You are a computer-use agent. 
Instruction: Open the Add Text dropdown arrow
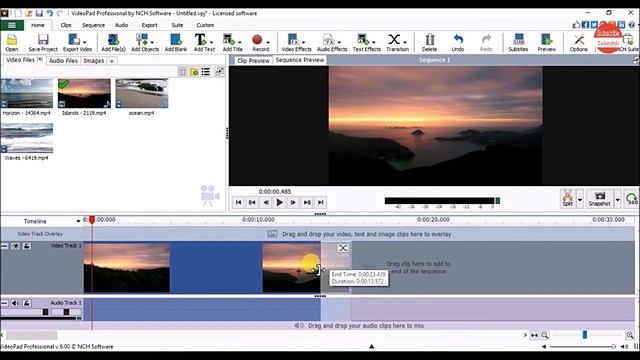pyautogui.click(x=211, y=42)
